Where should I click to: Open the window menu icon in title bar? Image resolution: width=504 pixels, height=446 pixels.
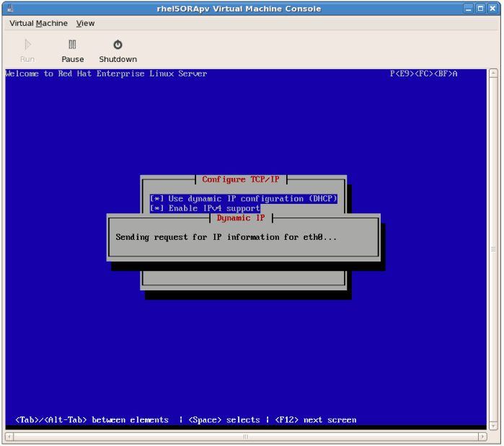8,9
